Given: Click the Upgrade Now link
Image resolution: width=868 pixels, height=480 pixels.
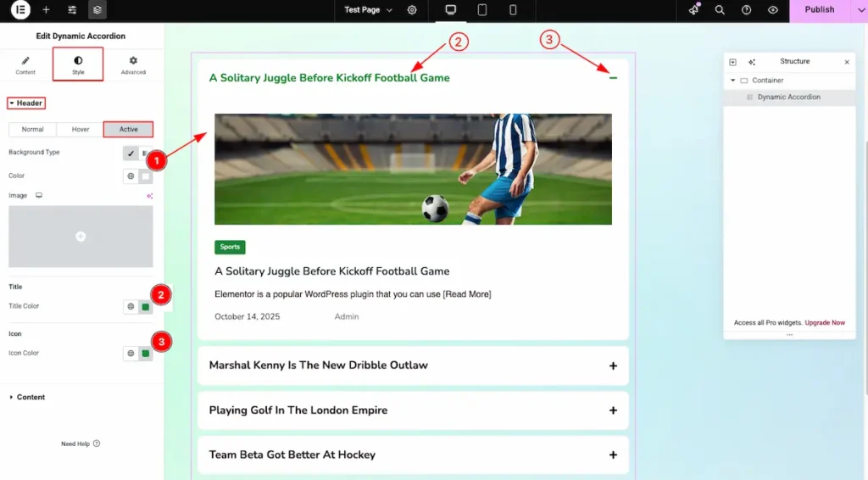Looking at the screenshot, I should coord(825,323).
